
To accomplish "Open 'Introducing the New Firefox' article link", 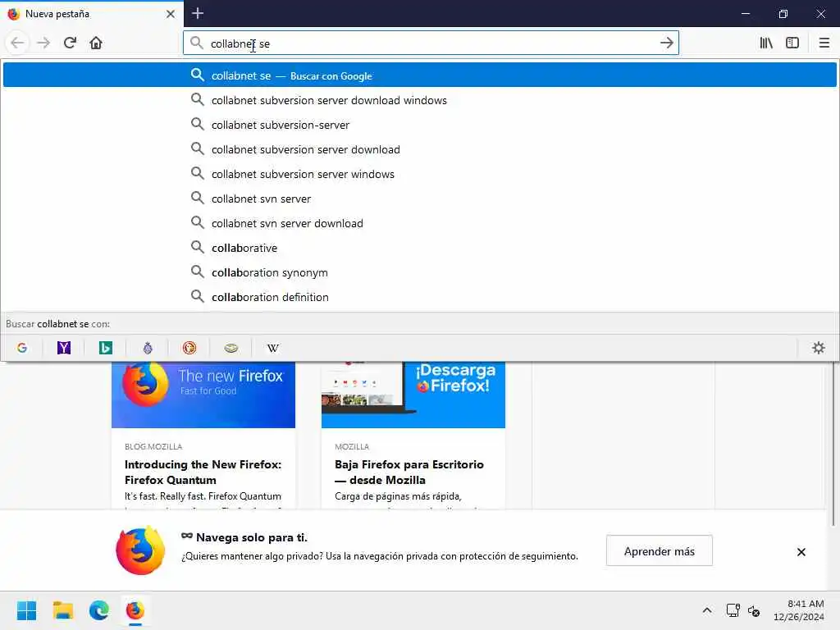I will 203,472.
